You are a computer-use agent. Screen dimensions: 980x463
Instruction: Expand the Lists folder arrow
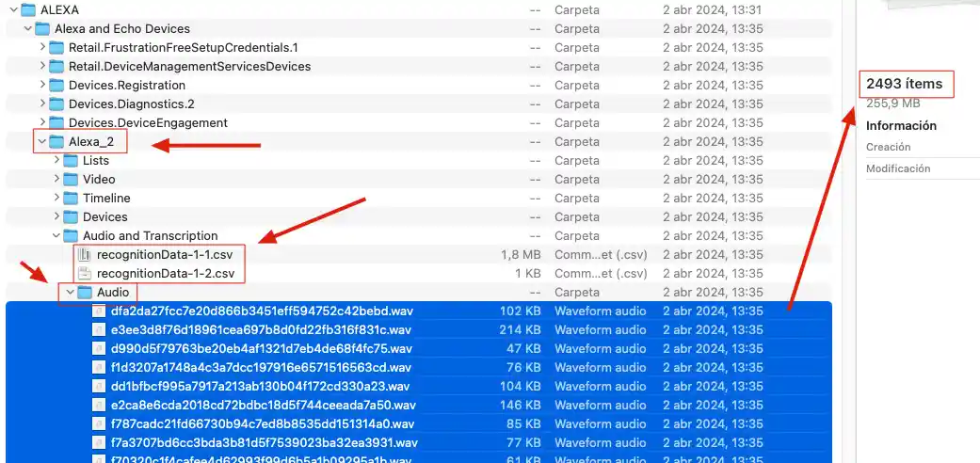tap(56, 161)
